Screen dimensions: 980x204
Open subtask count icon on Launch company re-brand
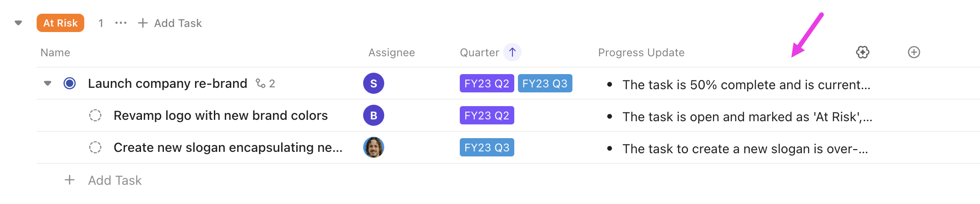265,83
